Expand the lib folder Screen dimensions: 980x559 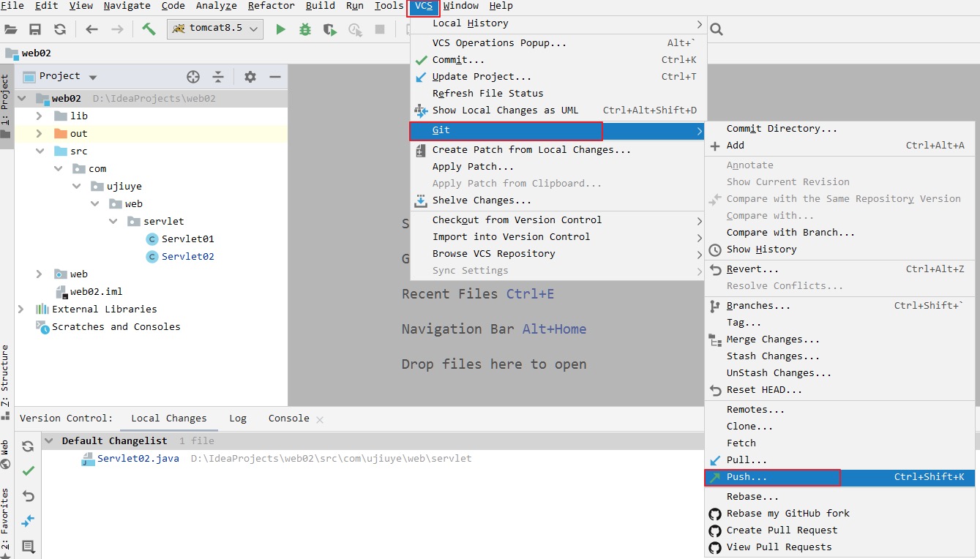point(40,116)
